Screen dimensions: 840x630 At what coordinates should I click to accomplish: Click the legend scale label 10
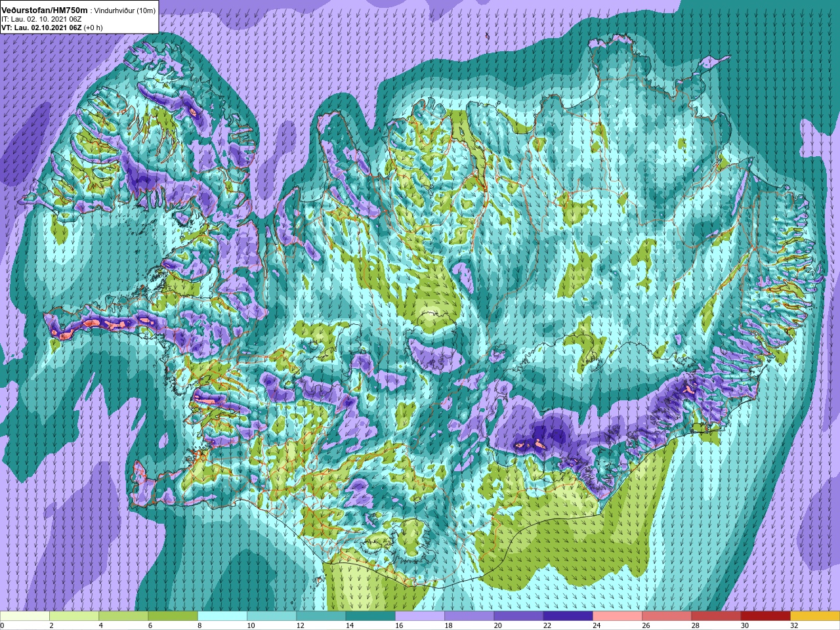point(251,625)
